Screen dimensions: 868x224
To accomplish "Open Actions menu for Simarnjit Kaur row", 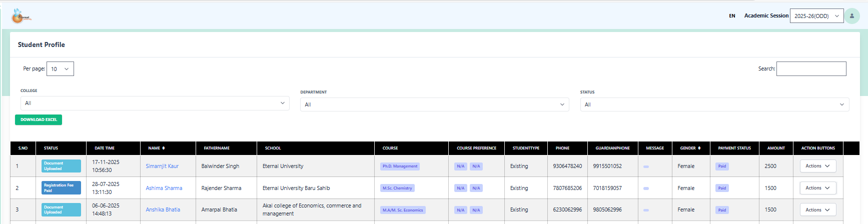I will click(817, 166).
